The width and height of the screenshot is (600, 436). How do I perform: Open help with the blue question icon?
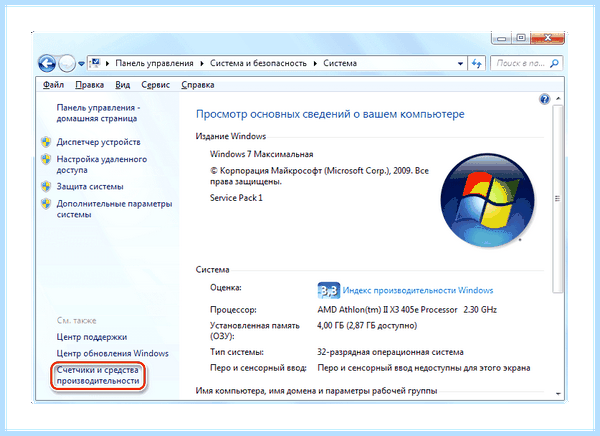544,99
